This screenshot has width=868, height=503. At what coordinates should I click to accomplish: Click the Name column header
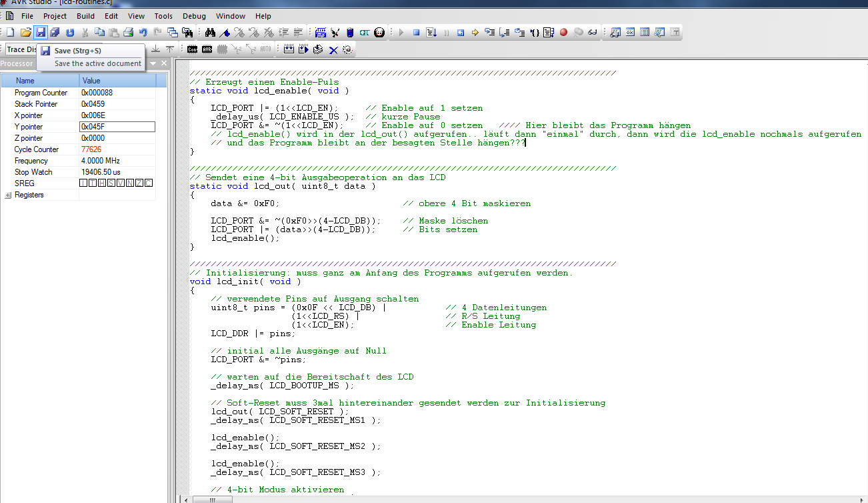pyautogui.click(x=40, y=81)
